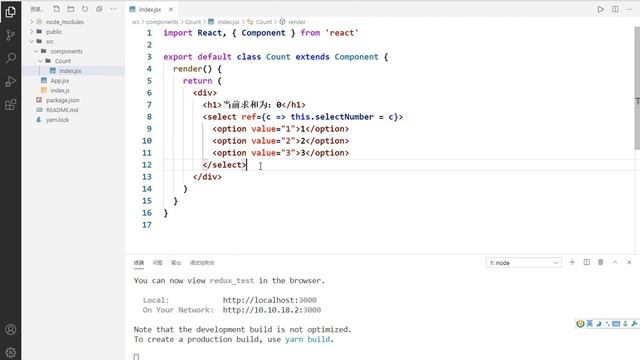Close the index.jsx editor tab
The height and width of the screenshot is (360, 640).
coord(171,9)
